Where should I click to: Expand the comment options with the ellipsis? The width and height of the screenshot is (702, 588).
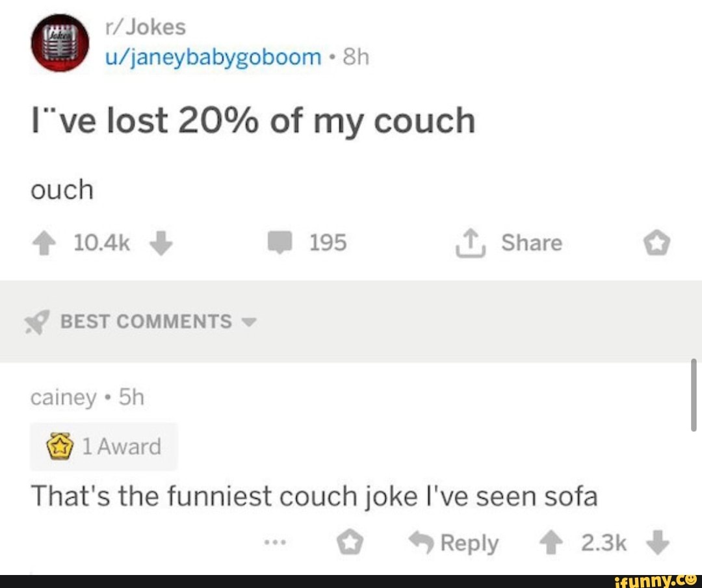tap(276, 541)
